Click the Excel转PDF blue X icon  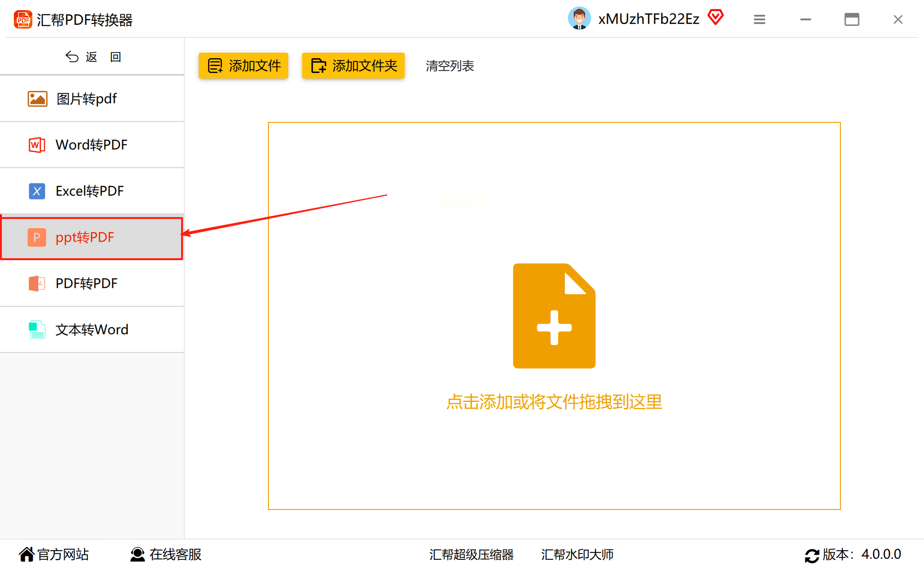(x=37, y=191)
